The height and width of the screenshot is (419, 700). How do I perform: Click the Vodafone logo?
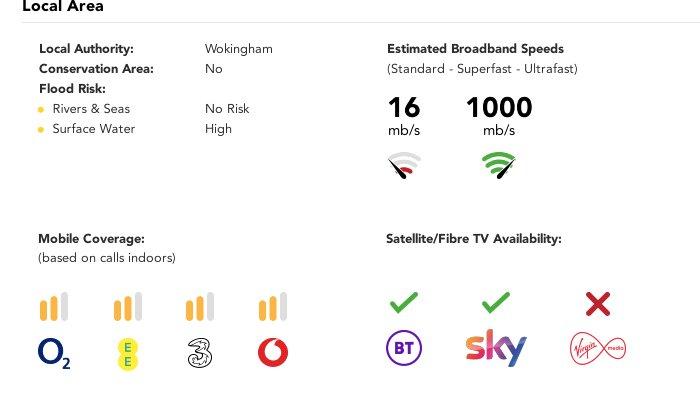coord(273,353)
